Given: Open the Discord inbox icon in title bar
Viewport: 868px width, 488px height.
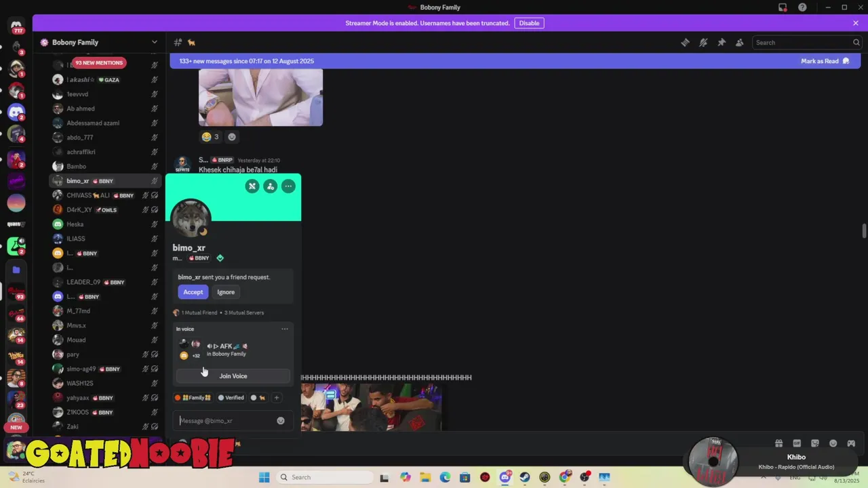Looking at the screenshot, I should point(783,7).
